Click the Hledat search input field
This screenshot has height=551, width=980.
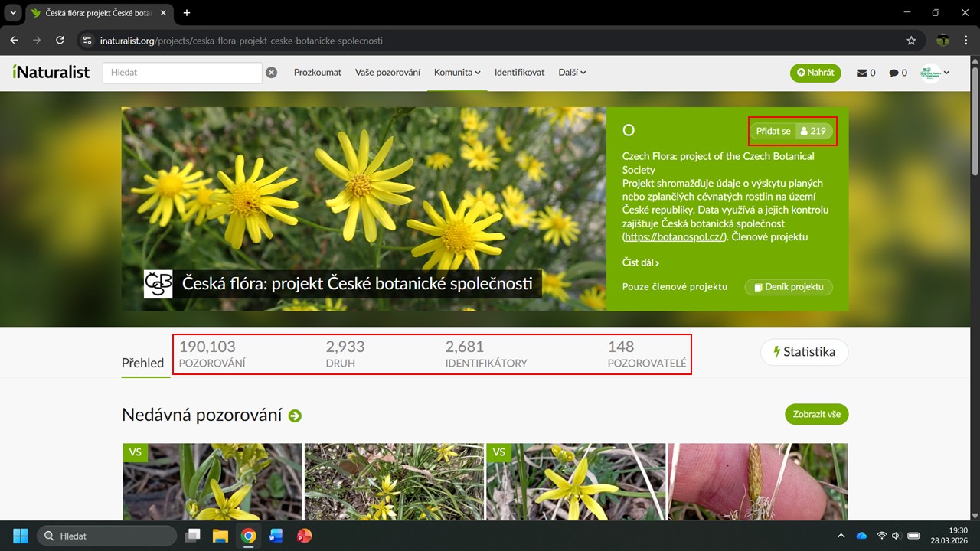pos(182,73)
